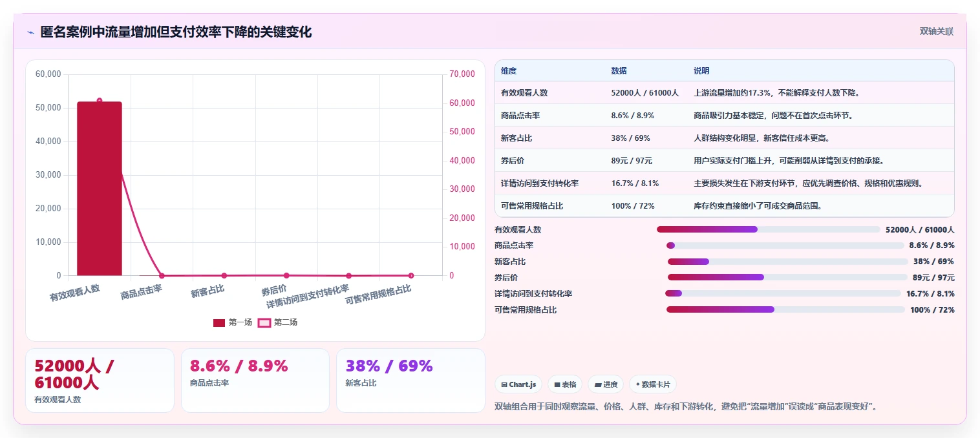Click the panel title 匿名案例中流量增加但支付效率下降的关键变化
This screenshot has width=980, height=438.
(176, 32)
